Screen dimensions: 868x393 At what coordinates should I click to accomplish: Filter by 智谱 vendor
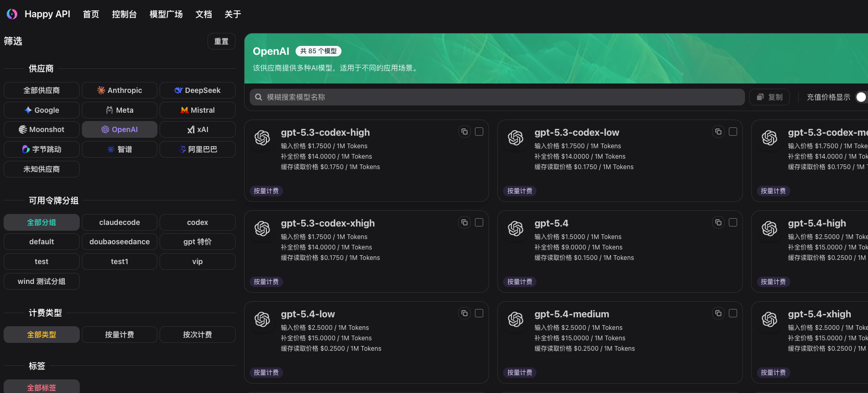tap(119, 149)
